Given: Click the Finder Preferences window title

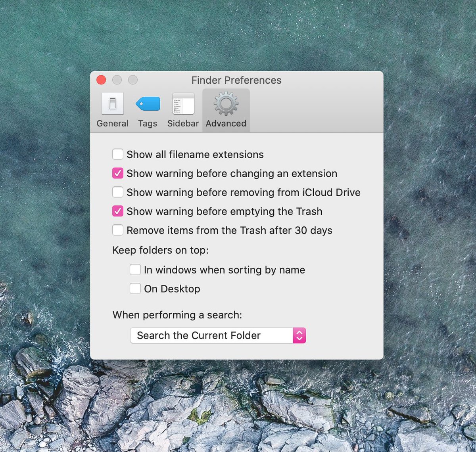Looking at the screenshot, I should (236, 80).
